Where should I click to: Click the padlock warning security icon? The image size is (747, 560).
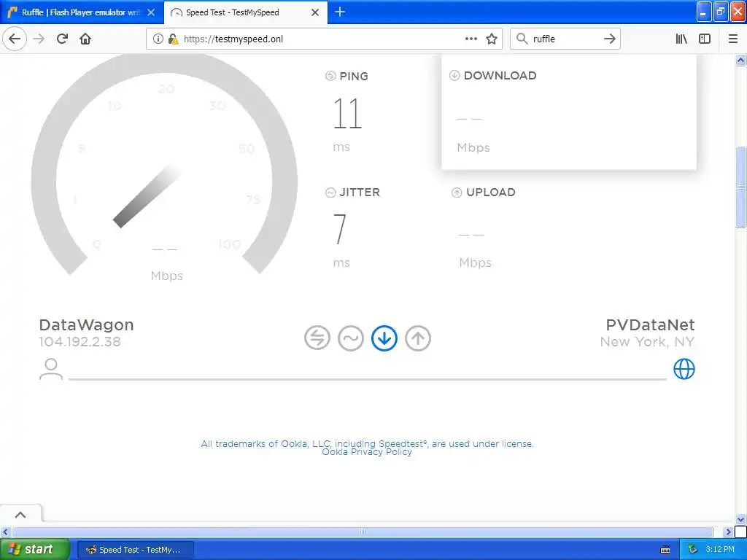pyautogui.click(x=174, y=39)
